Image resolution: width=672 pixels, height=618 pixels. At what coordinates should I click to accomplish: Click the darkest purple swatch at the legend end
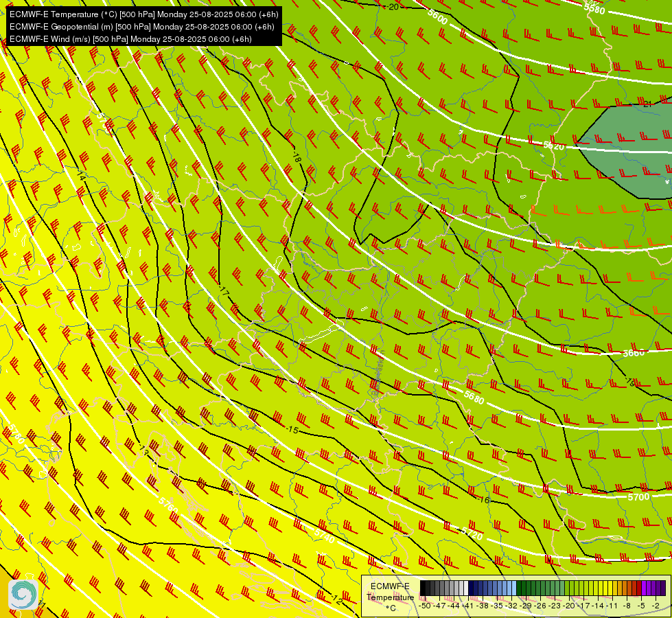coord(663,588)
